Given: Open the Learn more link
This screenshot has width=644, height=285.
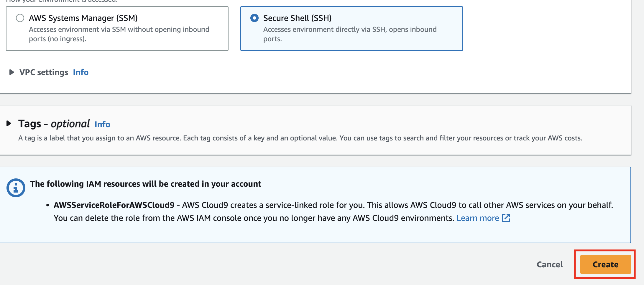Looking at the screenshot, I should pos(478,218).
